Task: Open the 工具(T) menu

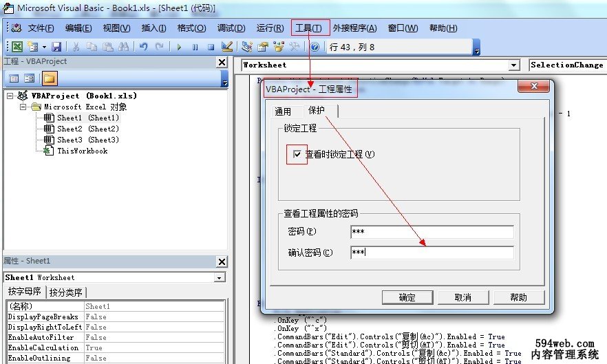Action: [x=308, y=28]
